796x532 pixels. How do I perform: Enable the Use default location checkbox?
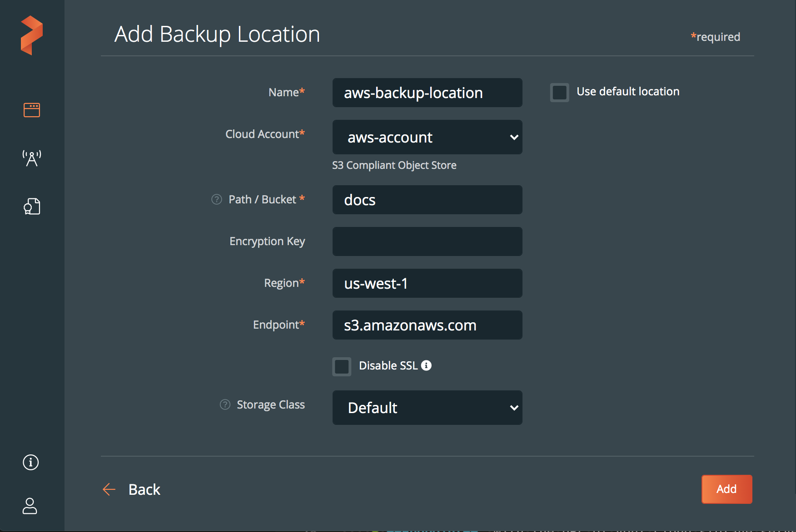click(559, 92)
